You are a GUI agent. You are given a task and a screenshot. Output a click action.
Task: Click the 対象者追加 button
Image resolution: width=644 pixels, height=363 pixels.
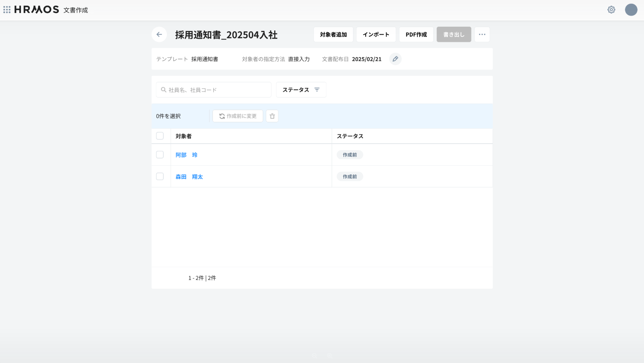[333, 35]
